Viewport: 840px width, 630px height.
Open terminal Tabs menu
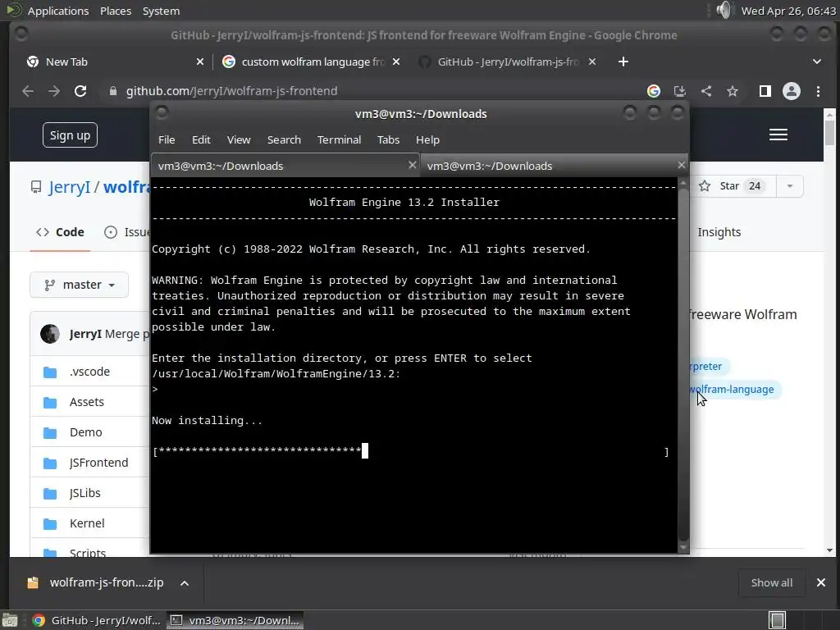(x=388, y=139)
